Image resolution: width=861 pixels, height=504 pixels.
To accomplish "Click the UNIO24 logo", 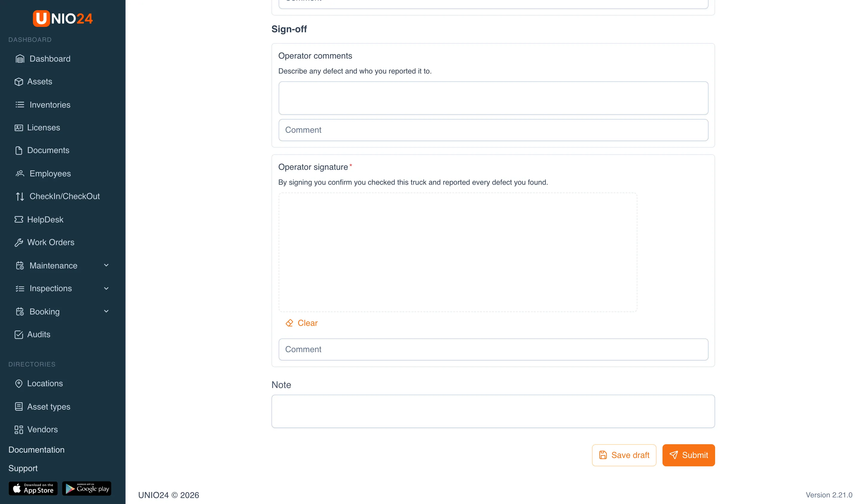I will (62, 19).
